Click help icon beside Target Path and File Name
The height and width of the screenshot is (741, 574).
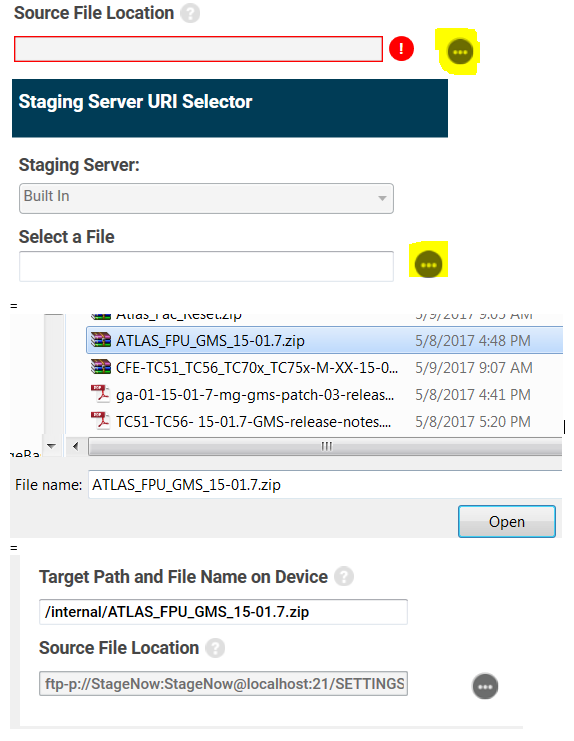pyautogui.click(x=343, y=577)
